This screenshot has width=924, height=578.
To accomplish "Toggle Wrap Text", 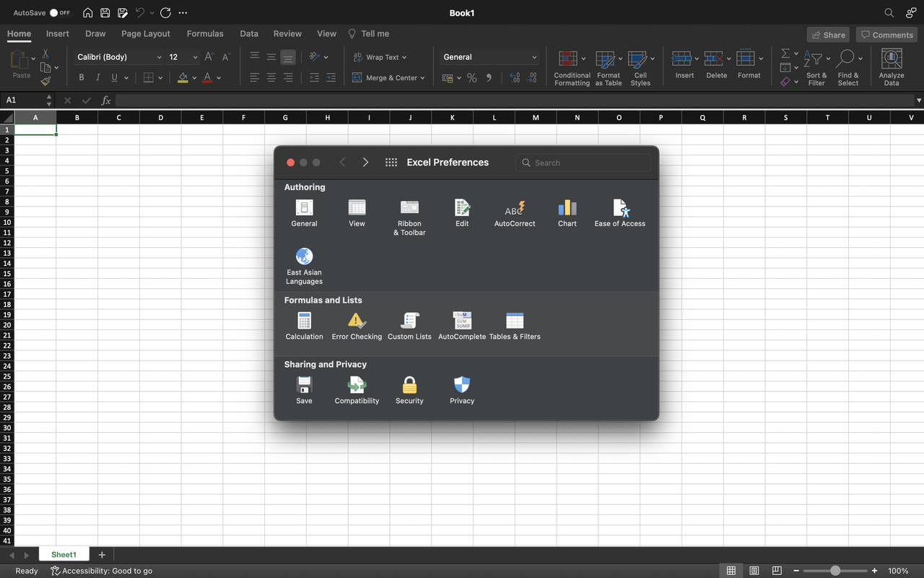I will point(380,57).
